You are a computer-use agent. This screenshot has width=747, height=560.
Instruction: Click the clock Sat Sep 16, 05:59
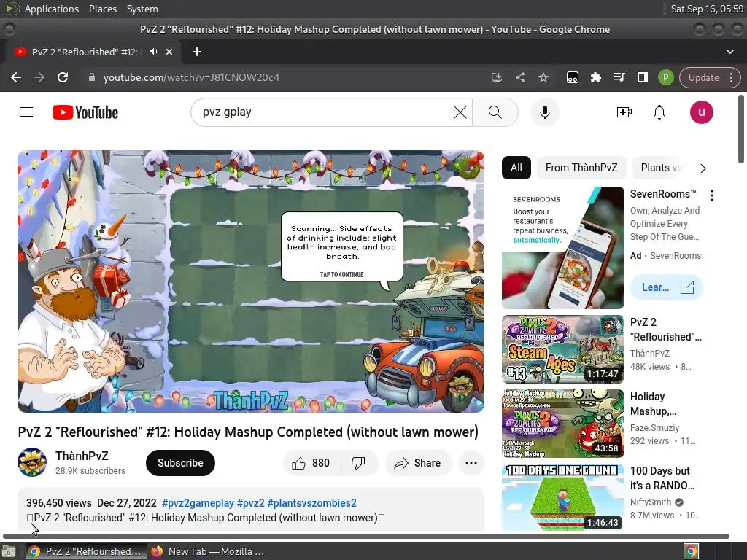[707, 9]
